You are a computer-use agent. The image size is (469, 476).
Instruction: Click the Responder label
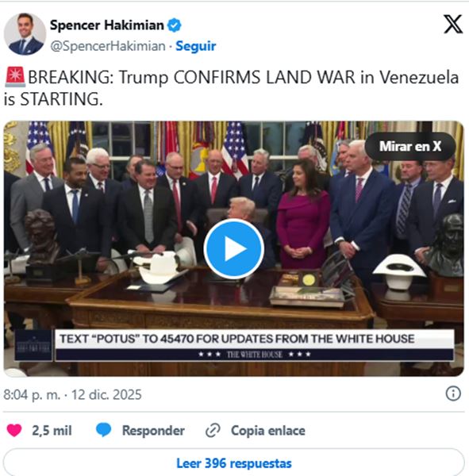[153, 431]
